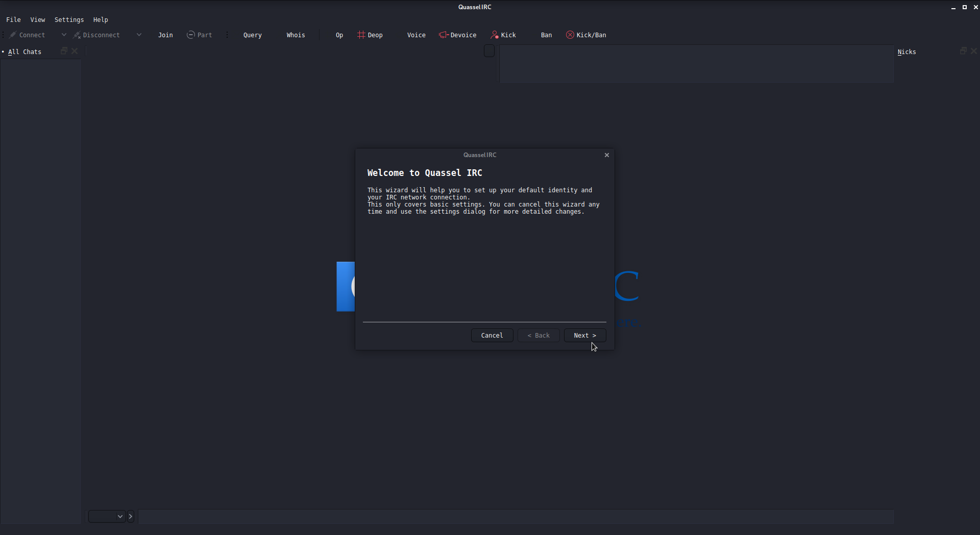Click the chat message input field

516,517
